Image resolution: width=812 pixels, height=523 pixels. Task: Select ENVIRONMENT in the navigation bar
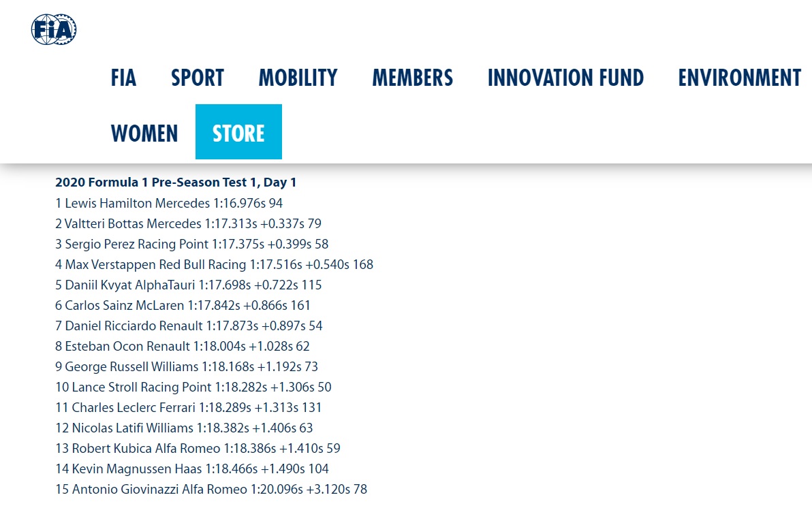739,78
